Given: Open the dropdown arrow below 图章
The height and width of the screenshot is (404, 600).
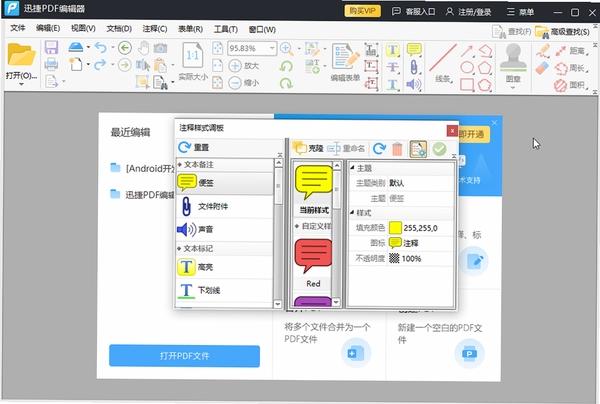Looking at the screenshot, I should [x=513, y=88].
